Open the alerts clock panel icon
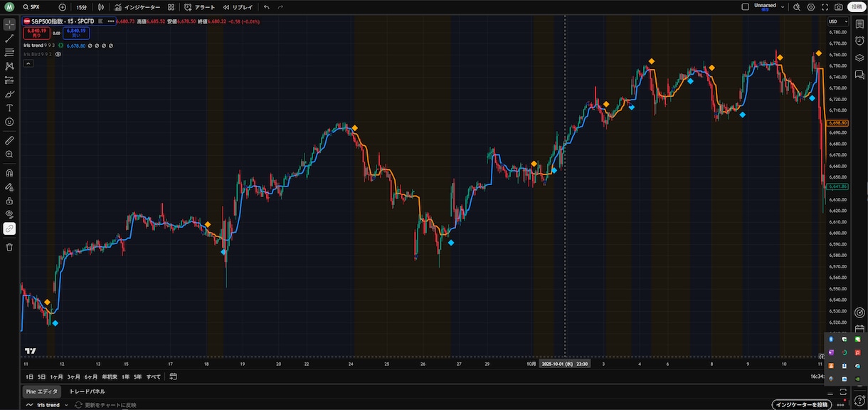Viewport: 868px width, 410px height. (859, 41)
